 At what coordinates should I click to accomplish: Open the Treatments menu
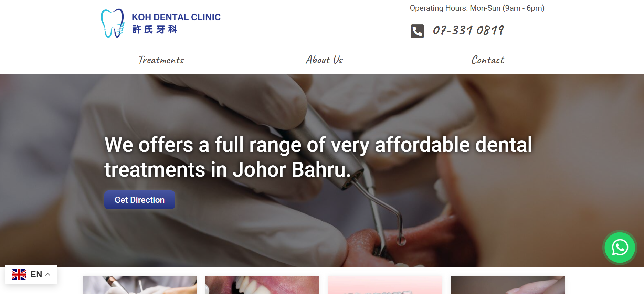pyautogui.click(x=161, y=60)
